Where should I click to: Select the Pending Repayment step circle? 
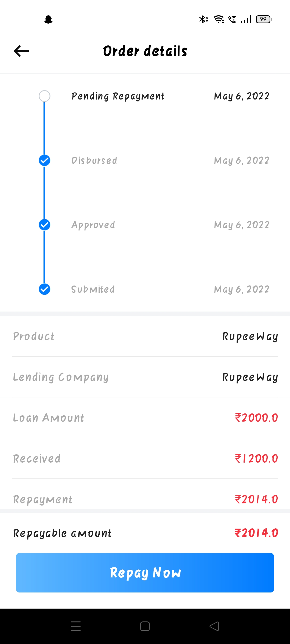(x=45, y=96)
